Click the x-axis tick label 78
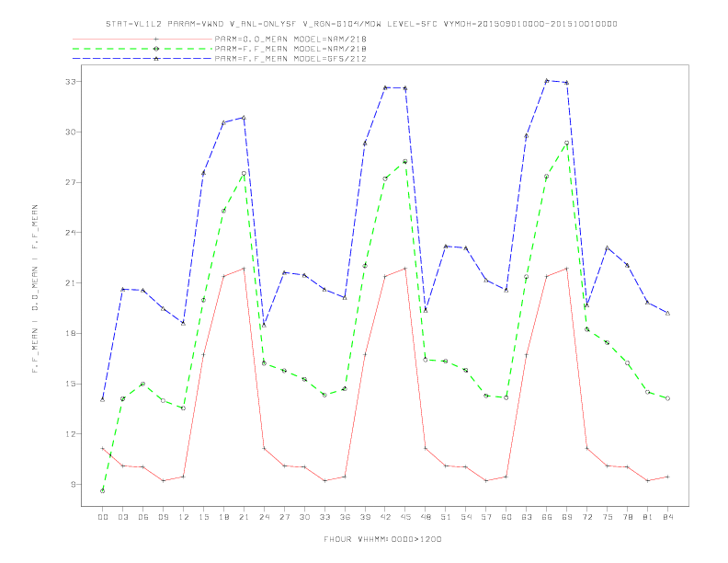 click(x=627, y=517)
